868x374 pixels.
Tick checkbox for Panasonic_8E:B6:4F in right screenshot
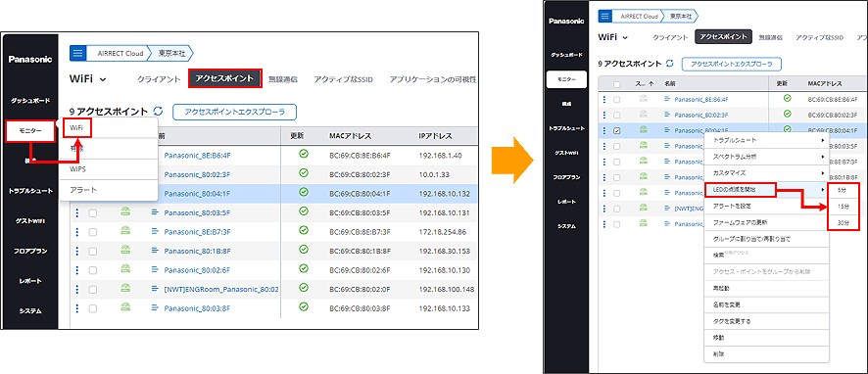[616, 100]
